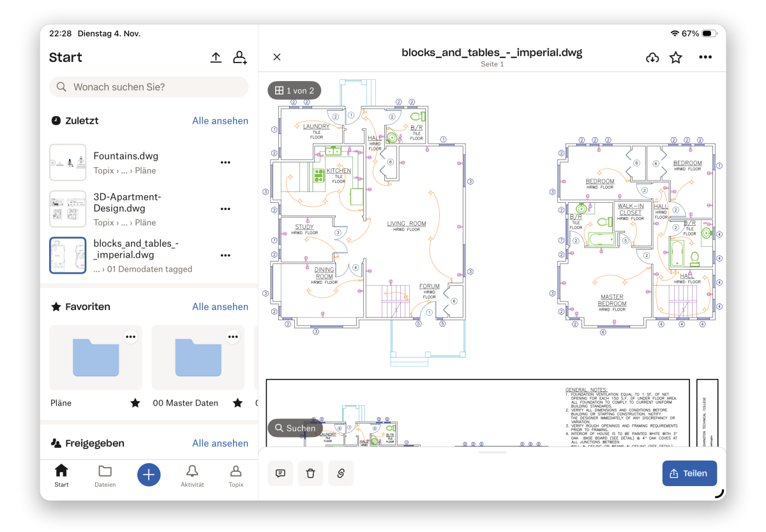Open the Pläne folder icon

(x=96, y=357)
